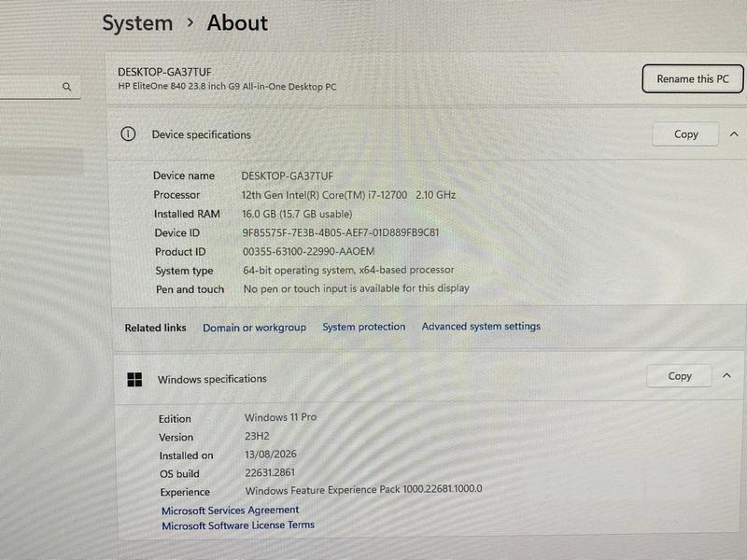Screen dimensions: 747x560
Task: Select the Device ID value 9F85575F
Action: [341, 232]
